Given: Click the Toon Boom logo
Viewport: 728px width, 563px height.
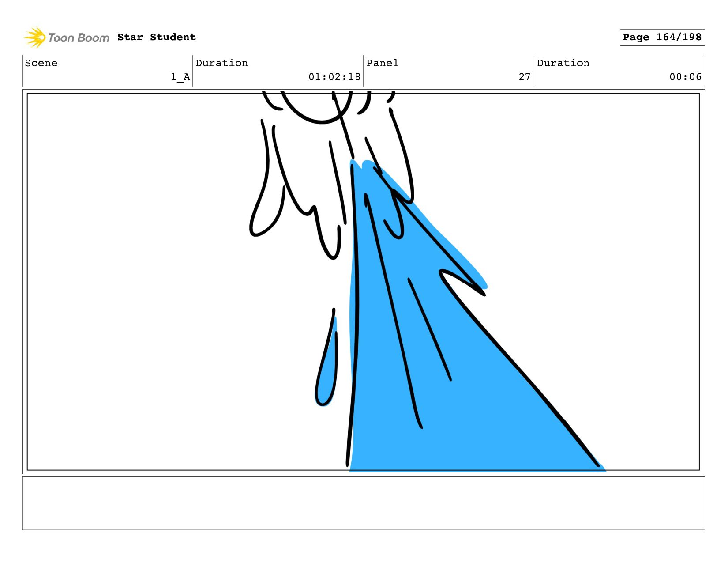Looking at the screenshot, I should click(66, 38).
